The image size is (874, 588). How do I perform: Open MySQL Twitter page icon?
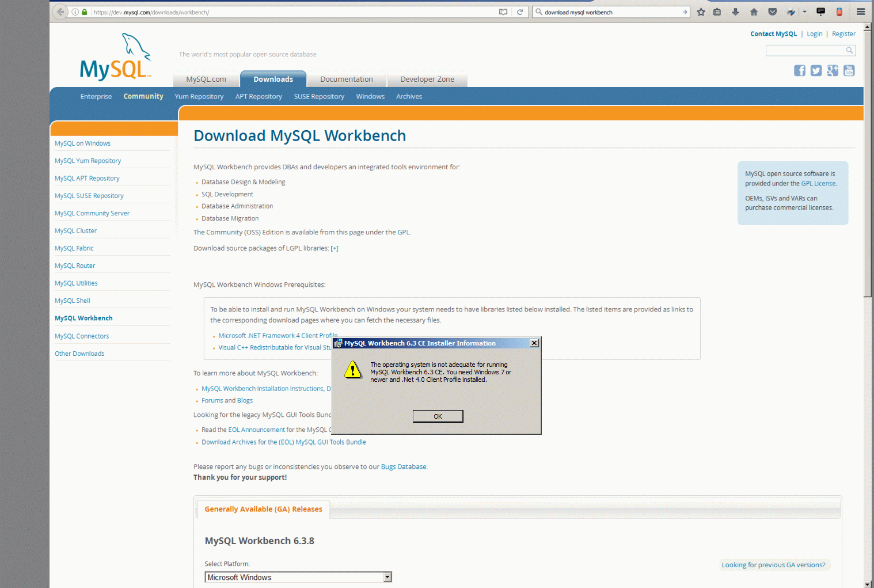coord(816,70)
